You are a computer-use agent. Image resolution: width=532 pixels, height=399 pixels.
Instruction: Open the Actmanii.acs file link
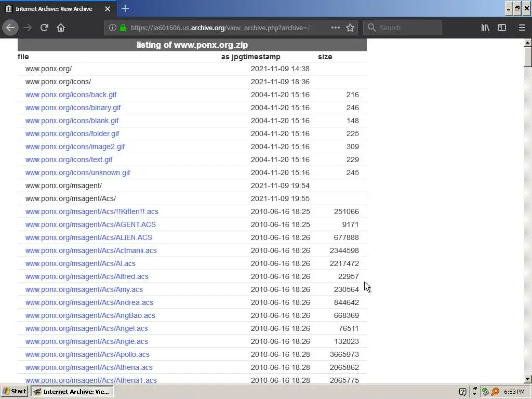tap(91, 250)
